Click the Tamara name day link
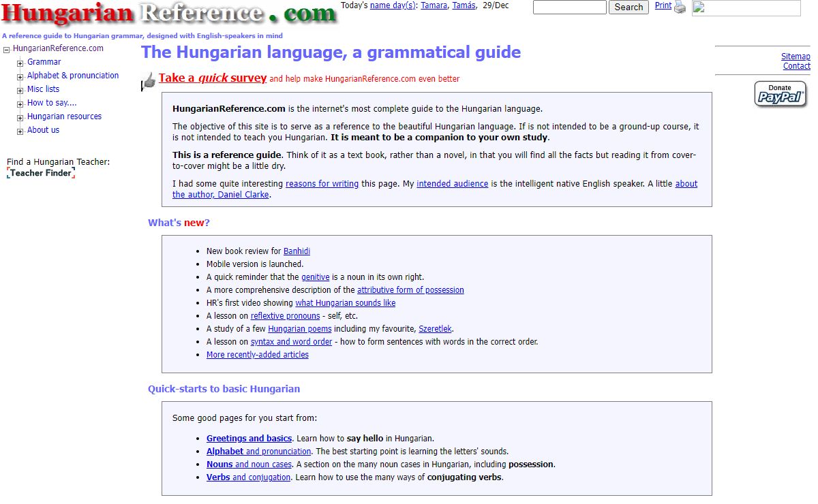The height and width of the screenshot is (504, 818). click(x=434, y=5)
